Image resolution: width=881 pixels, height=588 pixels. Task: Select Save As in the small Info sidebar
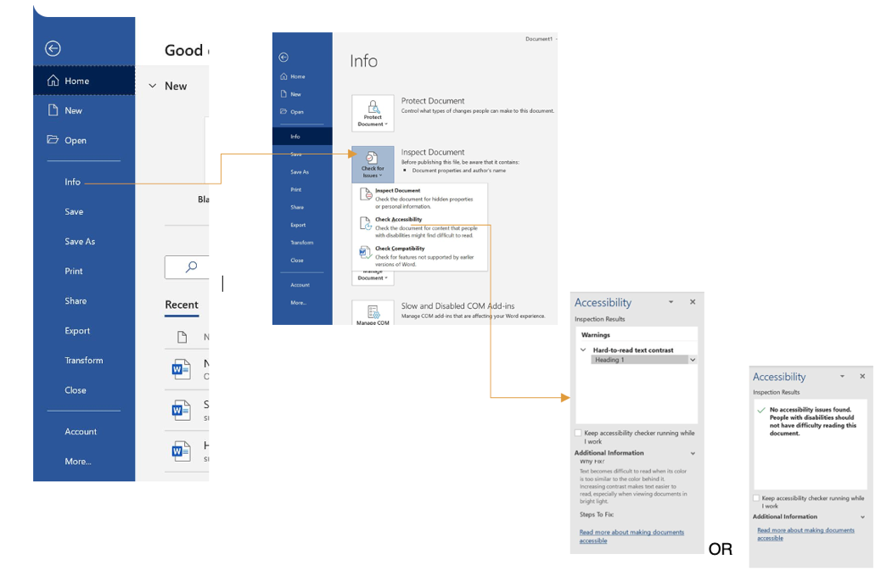(300, 172)
